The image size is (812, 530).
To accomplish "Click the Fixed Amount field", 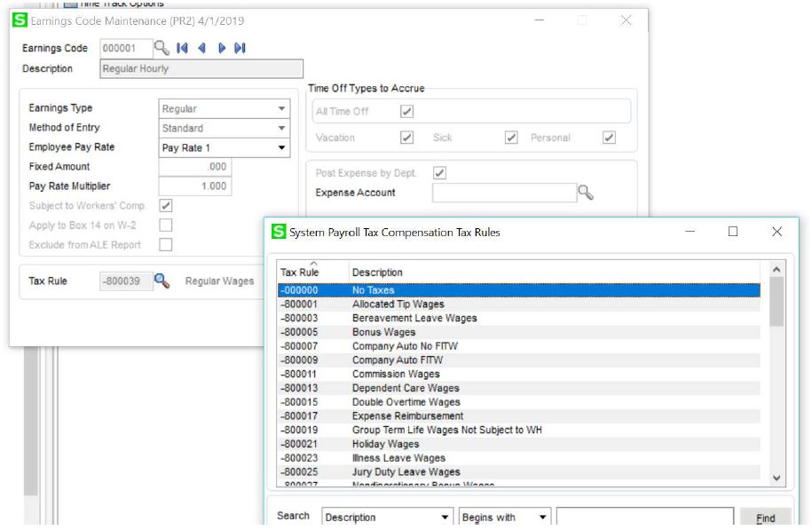I will click(194, 167).
